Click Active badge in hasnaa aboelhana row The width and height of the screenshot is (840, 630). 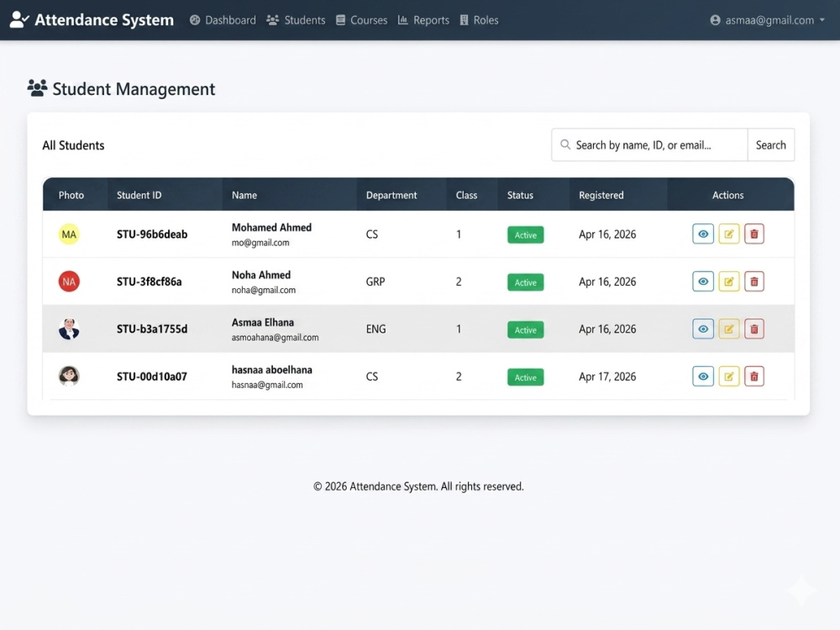click(x=526, y=377)
